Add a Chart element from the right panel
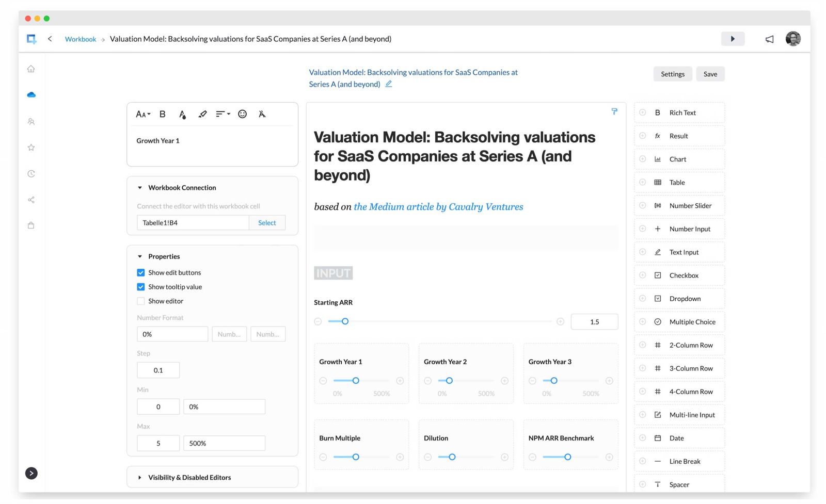This screenshot has height=504, width=826. pos(679,159)
